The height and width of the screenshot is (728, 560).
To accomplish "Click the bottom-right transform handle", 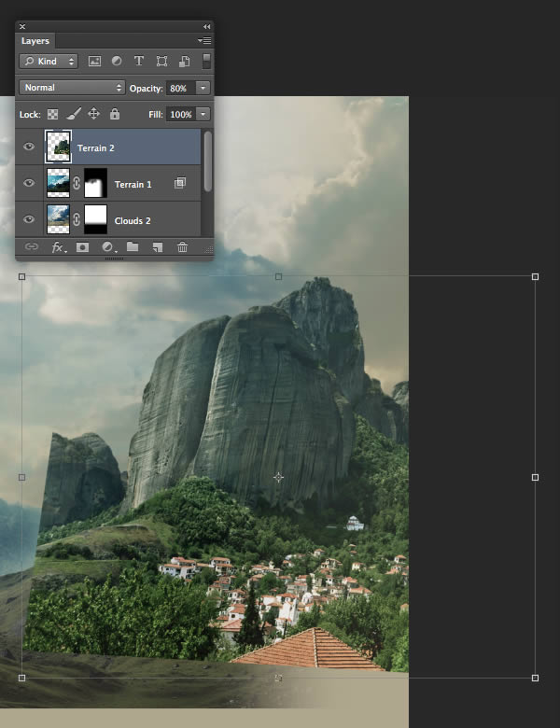I will pos(535,678).
